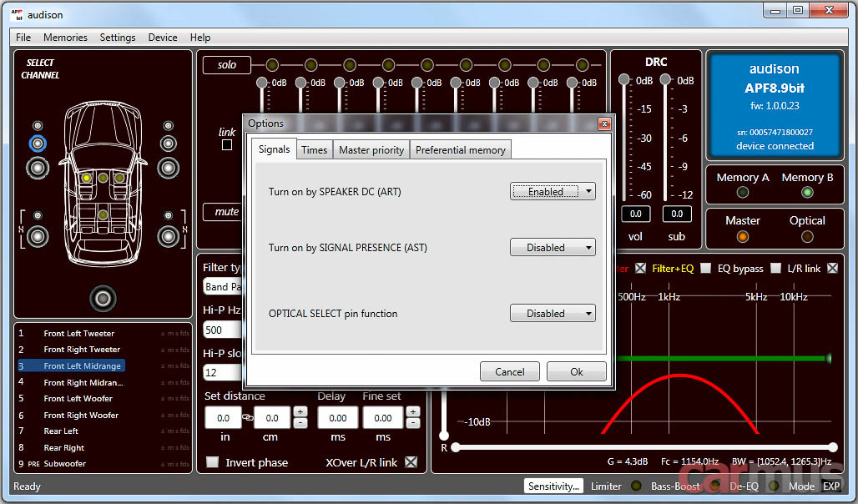Select the front right midrange speaker icon

168,144
